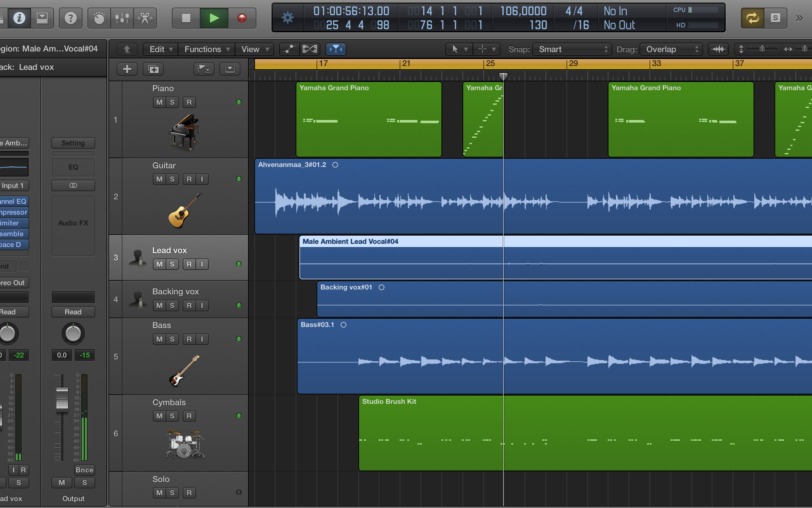Click the 4/4 time signature display
This screenshot has width=812, height=508.
(574, 11)
